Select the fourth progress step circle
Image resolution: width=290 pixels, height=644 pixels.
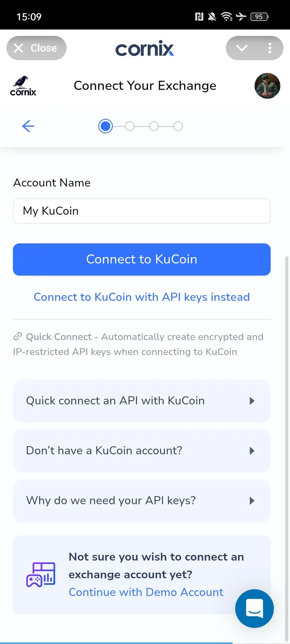coord(178,126)
